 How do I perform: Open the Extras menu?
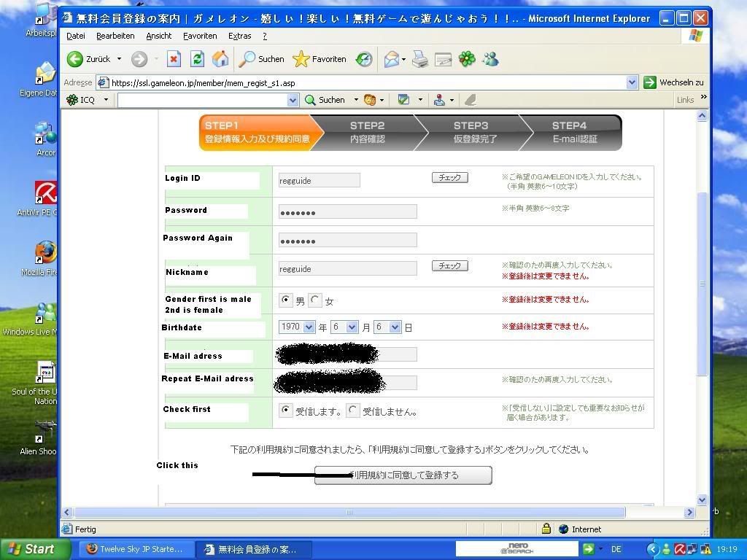click(x=239, y=36)
